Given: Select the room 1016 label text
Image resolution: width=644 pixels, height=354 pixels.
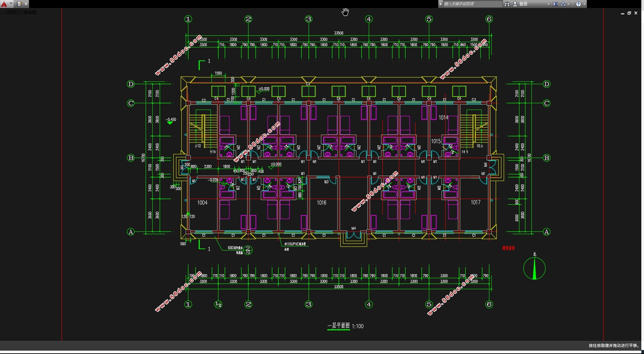Looking at the screenshot, I should click(321, 203).
